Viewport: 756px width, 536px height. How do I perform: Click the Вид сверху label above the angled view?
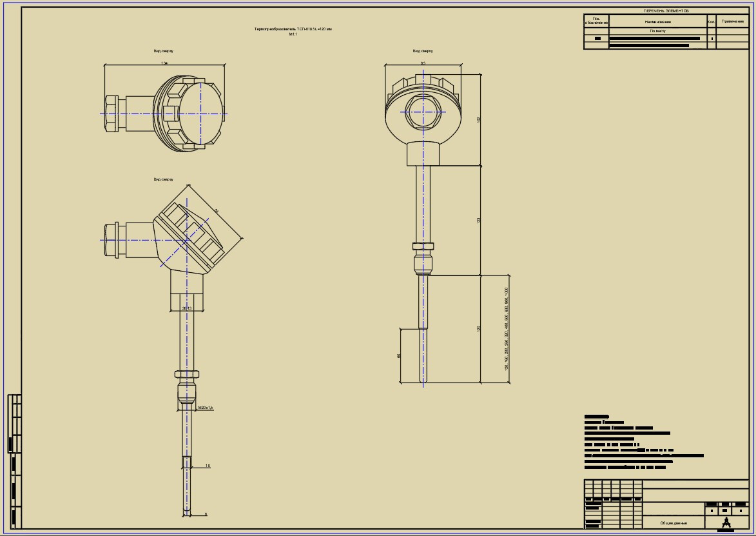(x=163, y=179)
